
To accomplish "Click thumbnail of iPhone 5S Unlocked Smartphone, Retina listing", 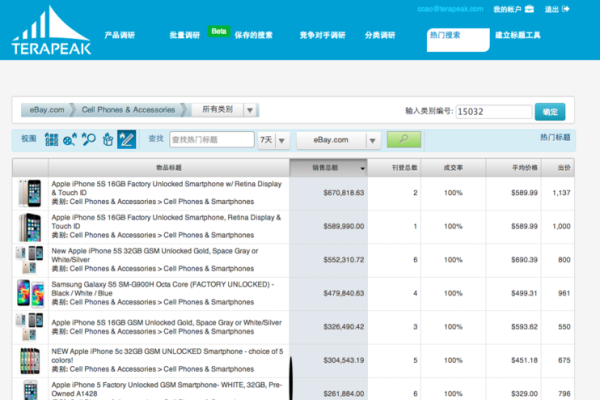I will [x=30, y=227].
